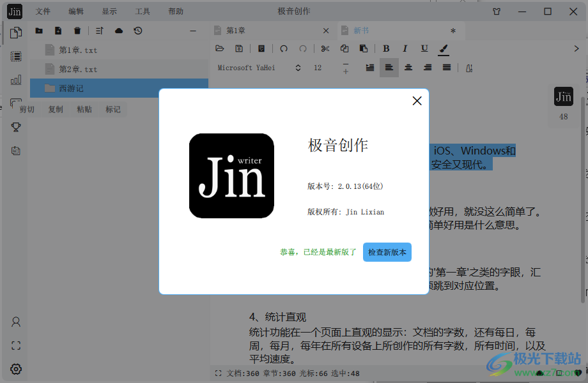This screenshot has height=383, width=588.
Task: Toggle underline formatting
Action: [x=424, y=49]
